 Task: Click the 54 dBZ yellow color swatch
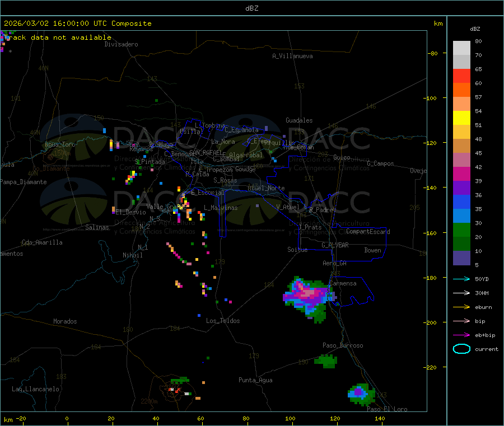pos(461,118)
